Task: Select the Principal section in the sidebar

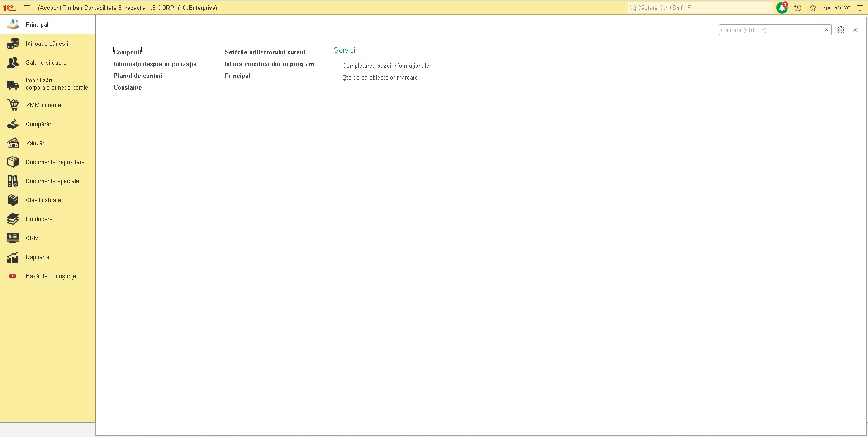Action: [47, 24]
